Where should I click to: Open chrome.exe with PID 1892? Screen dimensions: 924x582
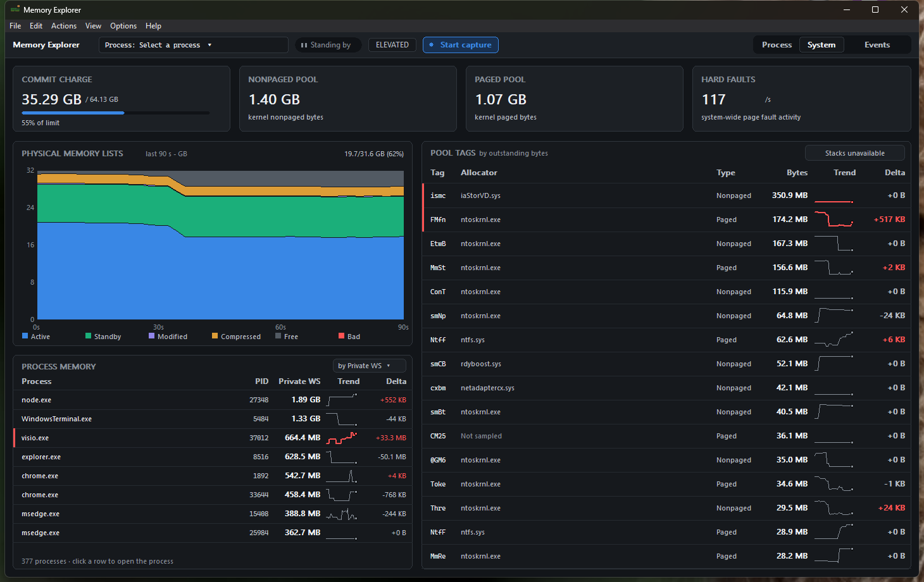click(213, 476)
